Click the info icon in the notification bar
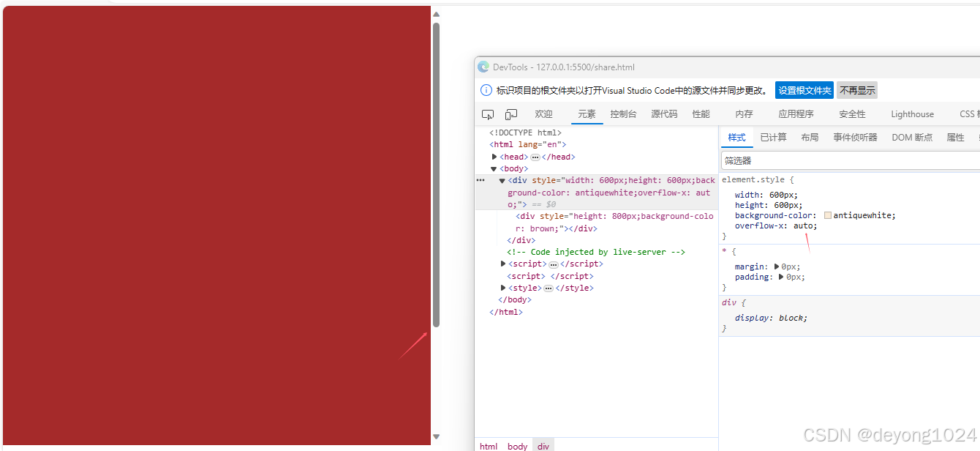The image size is (980, 451). point(486,91)
